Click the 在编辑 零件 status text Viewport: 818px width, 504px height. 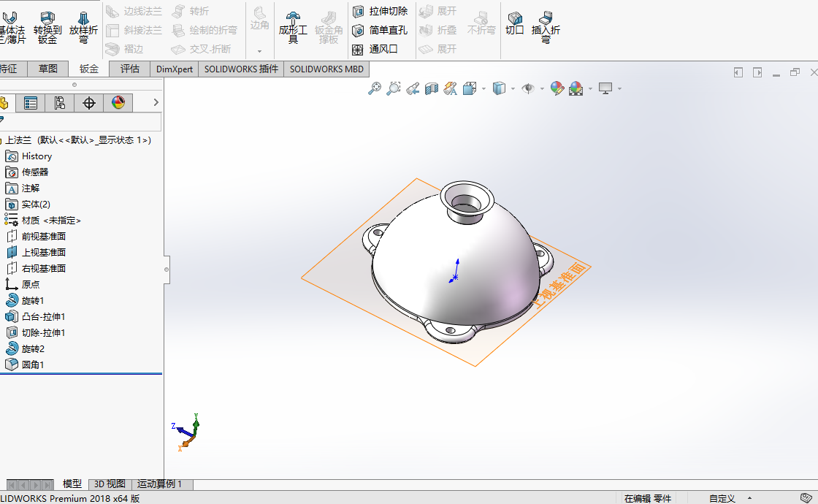click(x=647, y=498)
